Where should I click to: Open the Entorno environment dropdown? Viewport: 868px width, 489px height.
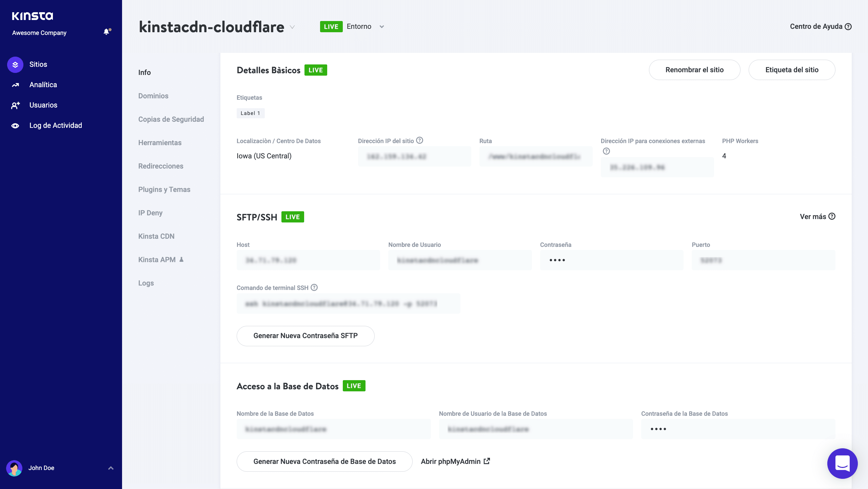click(382, 27)
